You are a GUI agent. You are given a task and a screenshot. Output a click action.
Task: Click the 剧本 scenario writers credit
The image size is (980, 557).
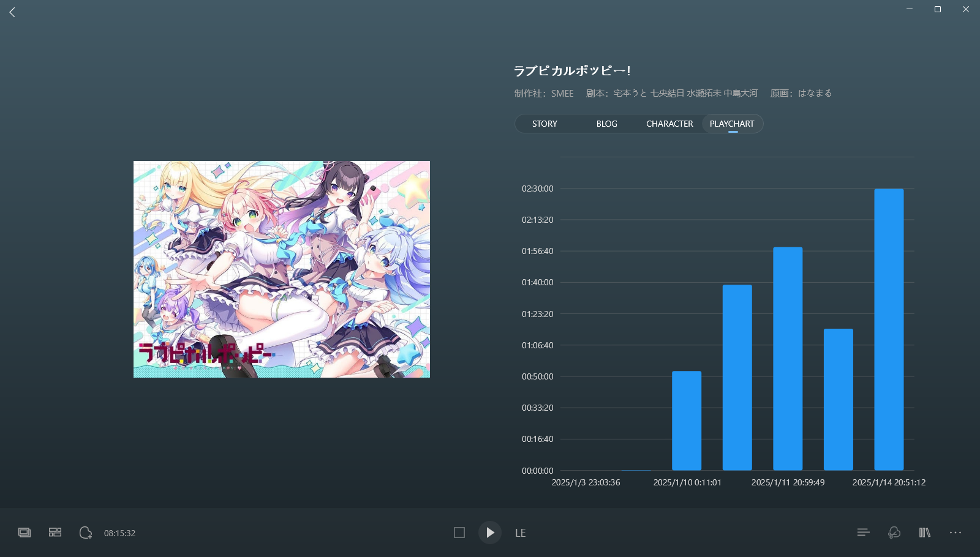coord(671,93)
